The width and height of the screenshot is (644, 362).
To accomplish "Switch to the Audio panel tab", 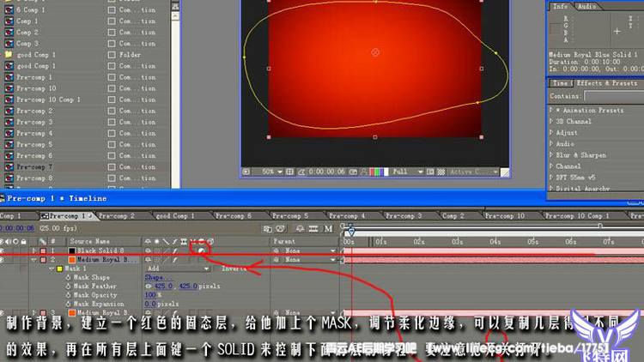I will [586, 6].
